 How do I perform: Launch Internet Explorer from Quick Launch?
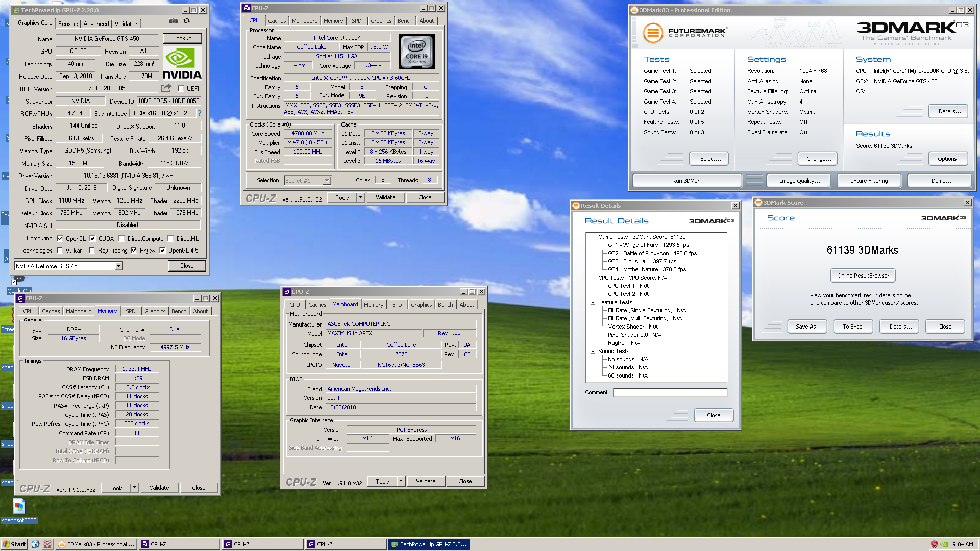tap(35, 544)
